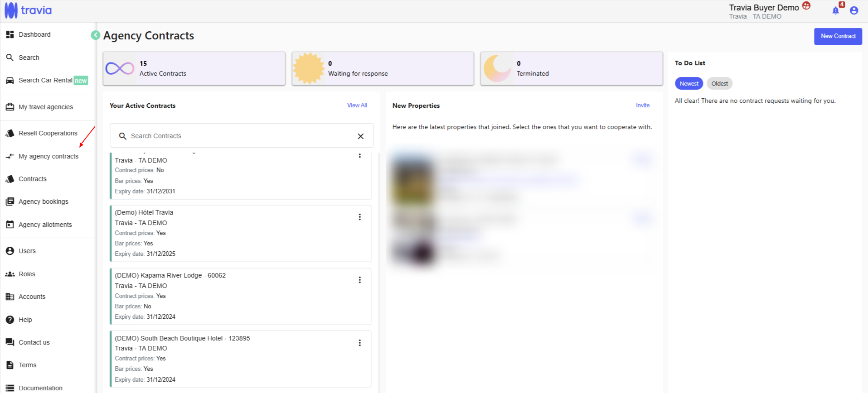Open notifications bell
The image size is (868, 393).
point(835,10)
